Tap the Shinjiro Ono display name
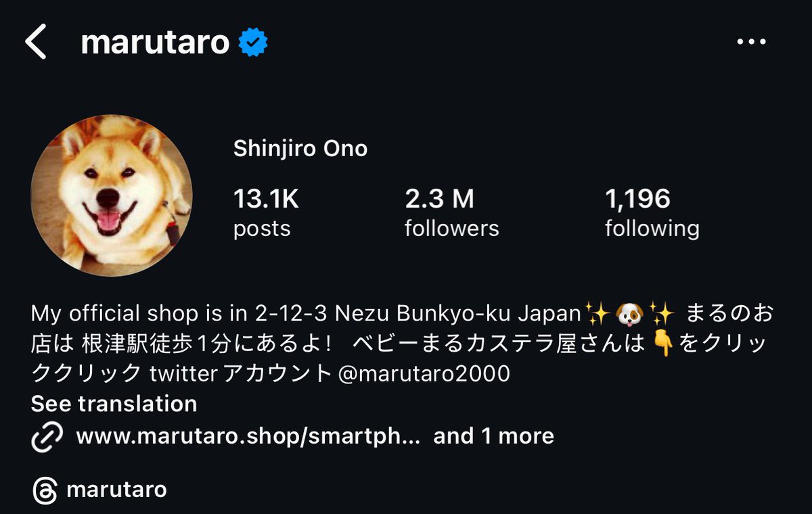 point(300,149)
